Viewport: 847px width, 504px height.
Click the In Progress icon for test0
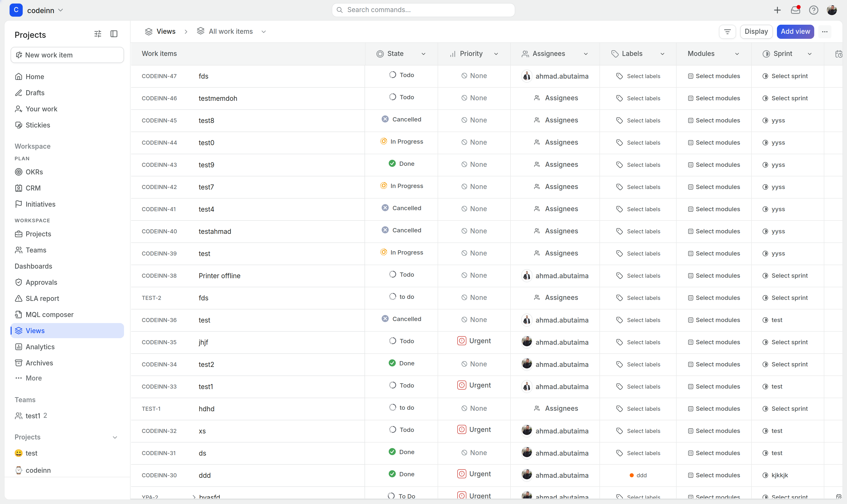coord(383,141)
